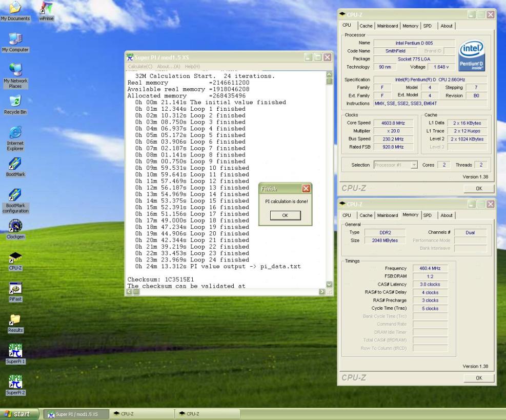Switch to Mainboard tab in bottom CPU-Z
This screenshot has height=420, width=506.
pyautogui.click(x=387, y=215)
